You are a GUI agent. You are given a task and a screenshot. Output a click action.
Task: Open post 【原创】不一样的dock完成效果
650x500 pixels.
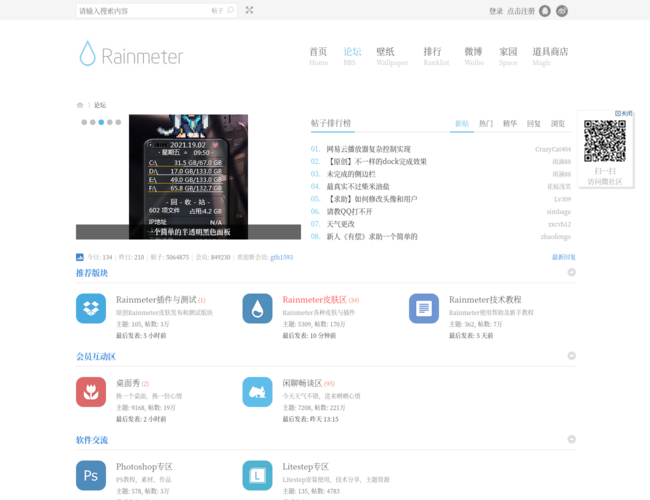(x=376, y=162)
